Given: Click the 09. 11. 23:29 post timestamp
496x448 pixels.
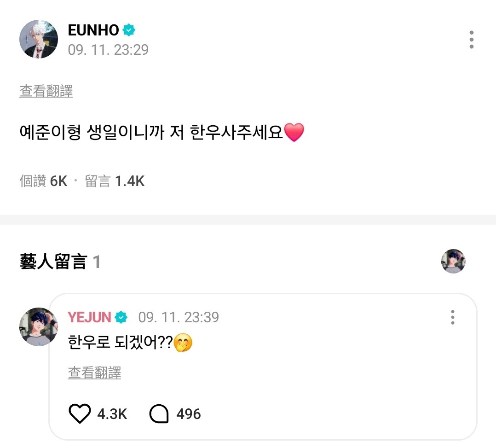Looking at the screenshot, I should coord(108,49).
